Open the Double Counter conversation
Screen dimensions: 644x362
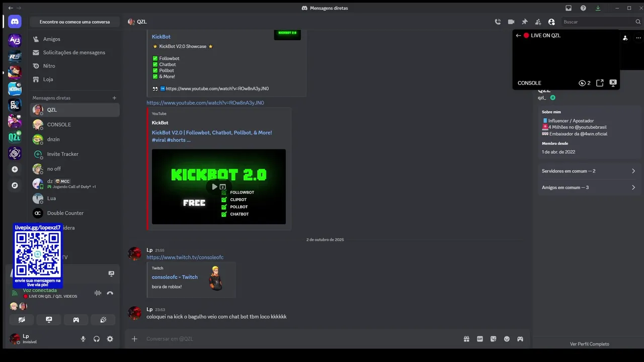[74, 213]
